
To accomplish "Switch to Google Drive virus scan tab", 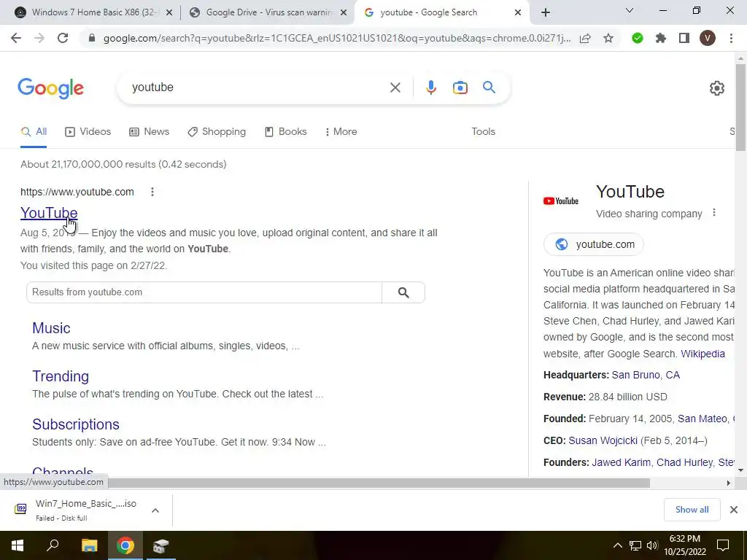I will coord(268,12).
